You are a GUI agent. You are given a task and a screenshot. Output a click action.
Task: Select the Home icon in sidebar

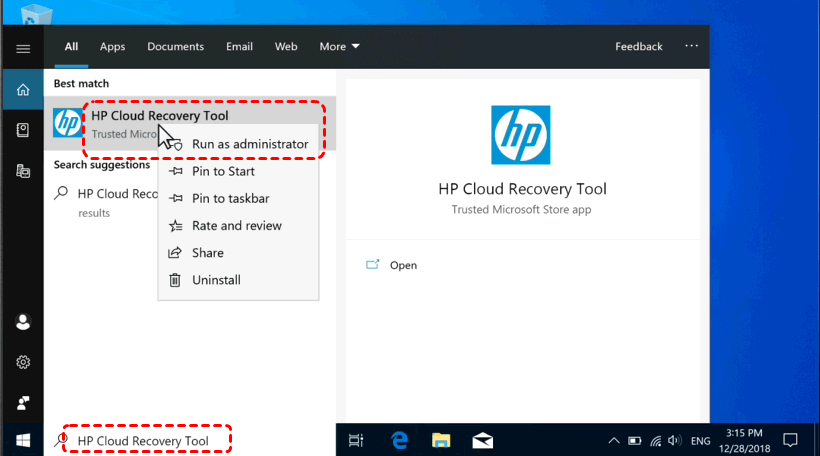pos(23,90)
